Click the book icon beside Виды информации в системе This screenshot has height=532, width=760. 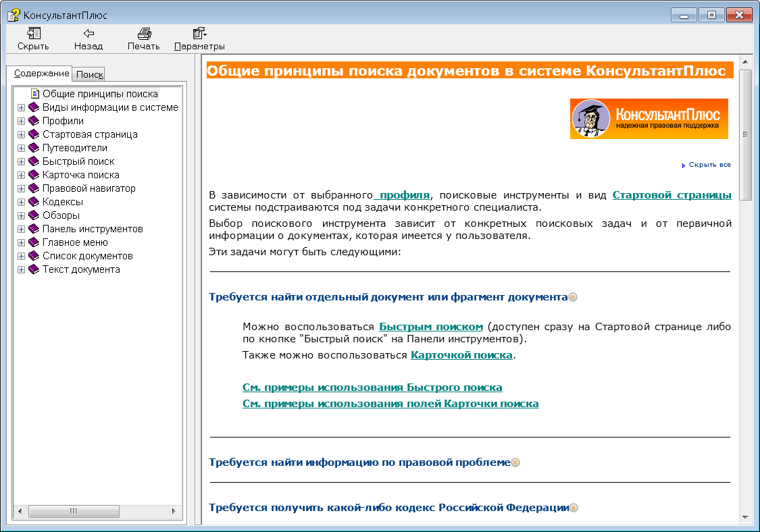click(x=34, y=107)
